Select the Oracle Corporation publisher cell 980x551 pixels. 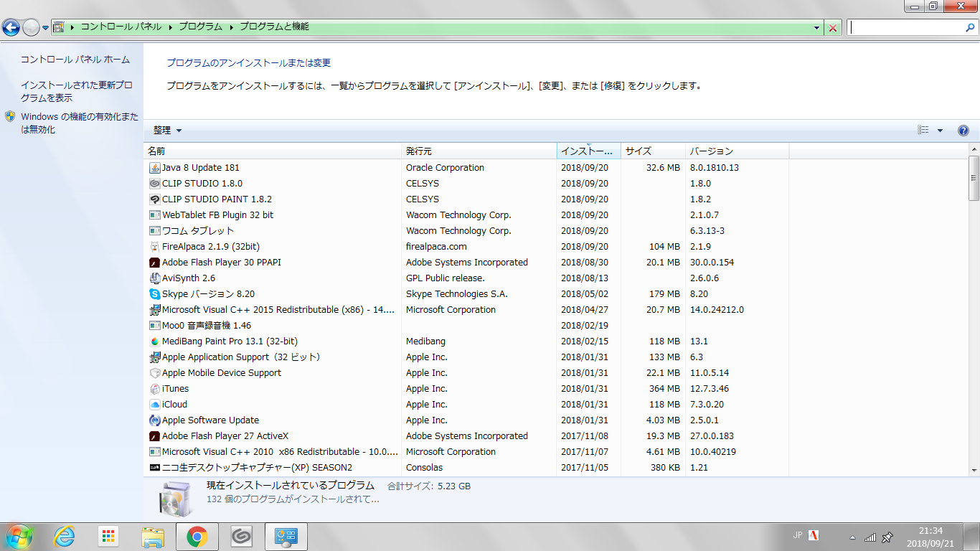tap(445, 168)
